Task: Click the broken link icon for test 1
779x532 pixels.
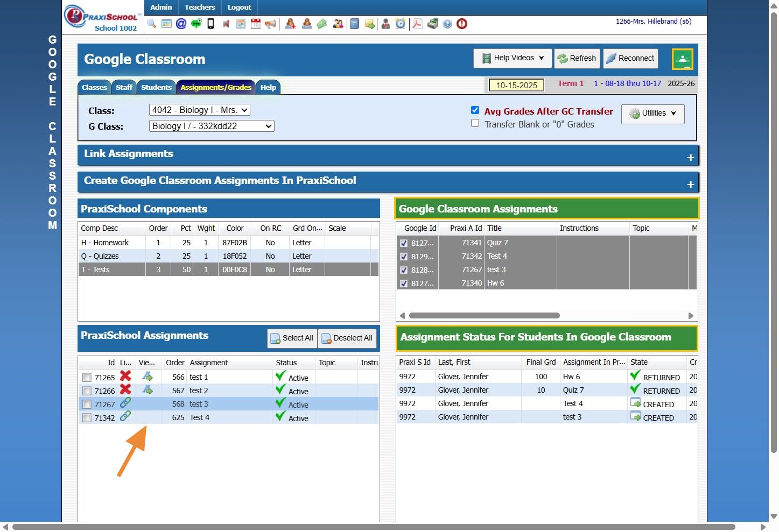Action: coord(125,376)
